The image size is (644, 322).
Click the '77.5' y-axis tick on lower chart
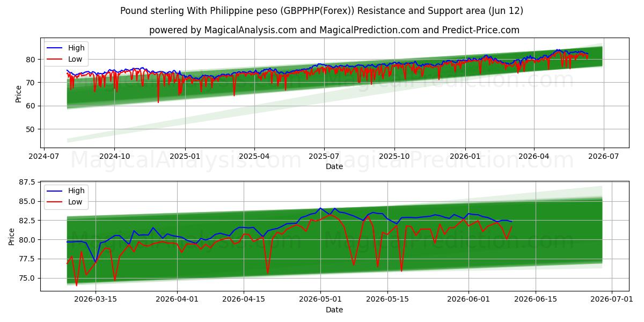28,259
